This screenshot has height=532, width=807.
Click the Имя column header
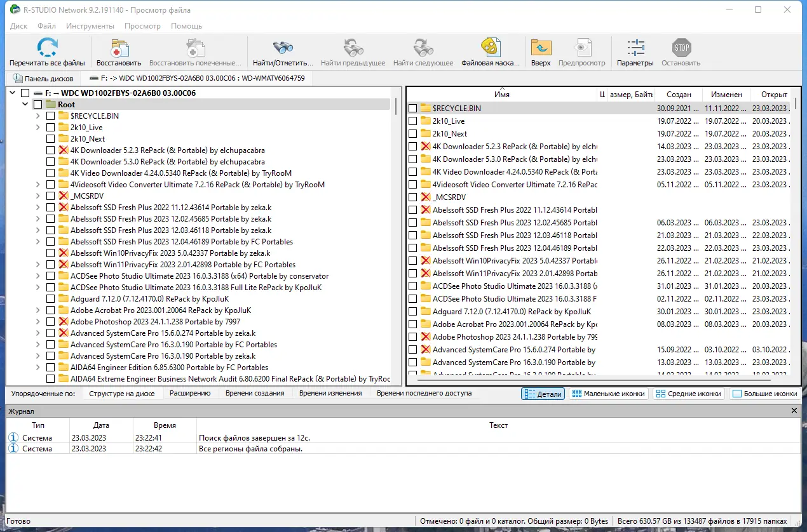pyautogui.click(x=502, y=95)
